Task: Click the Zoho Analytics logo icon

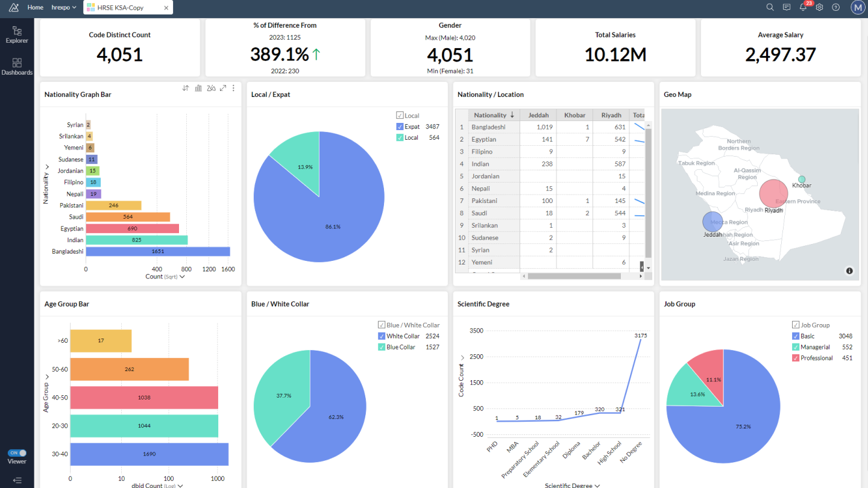Action: click(x=14, y=7)
